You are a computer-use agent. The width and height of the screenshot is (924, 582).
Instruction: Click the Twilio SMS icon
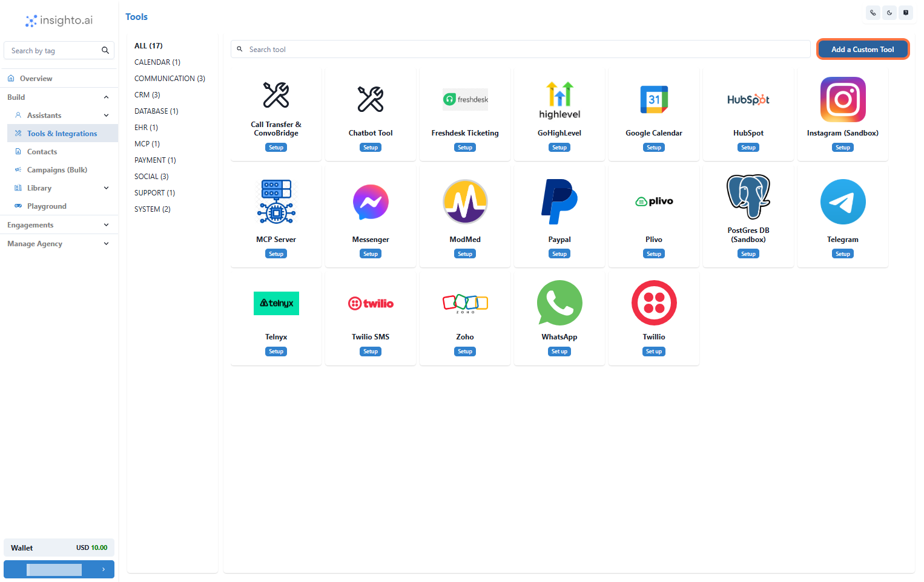370,302
